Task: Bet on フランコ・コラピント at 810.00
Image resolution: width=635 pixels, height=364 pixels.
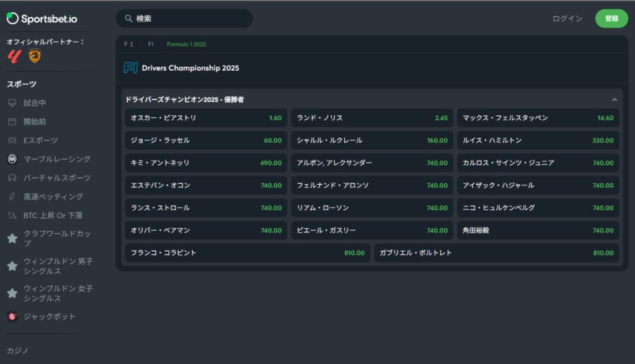Action: click(x=247, y=252)
